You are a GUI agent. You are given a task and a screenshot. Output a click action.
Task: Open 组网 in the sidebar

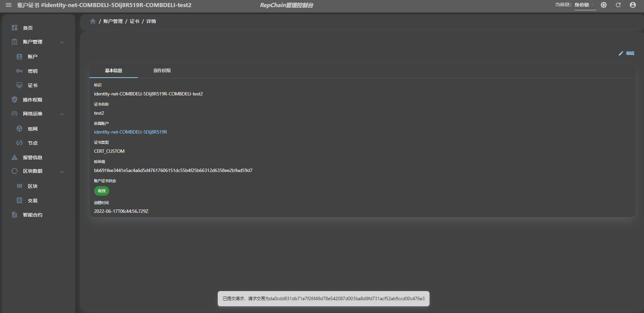point(32,129)
